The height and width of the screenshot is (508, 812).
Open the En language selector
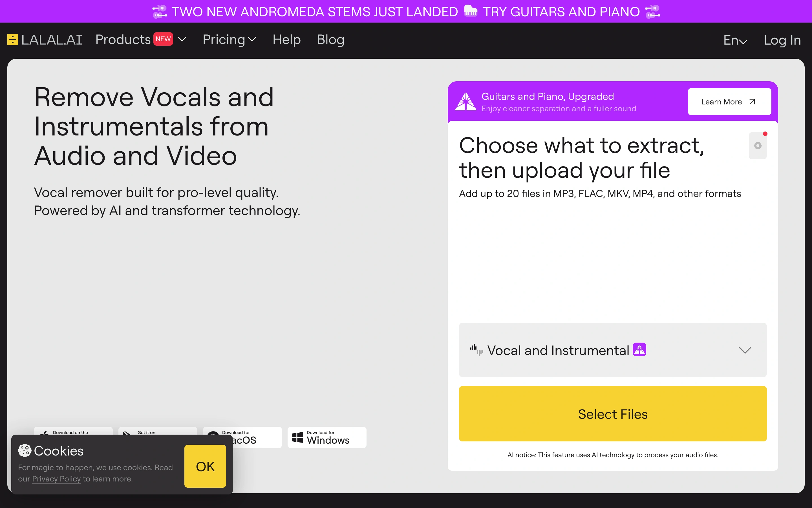pyautogui.click(x=735, y=40)
